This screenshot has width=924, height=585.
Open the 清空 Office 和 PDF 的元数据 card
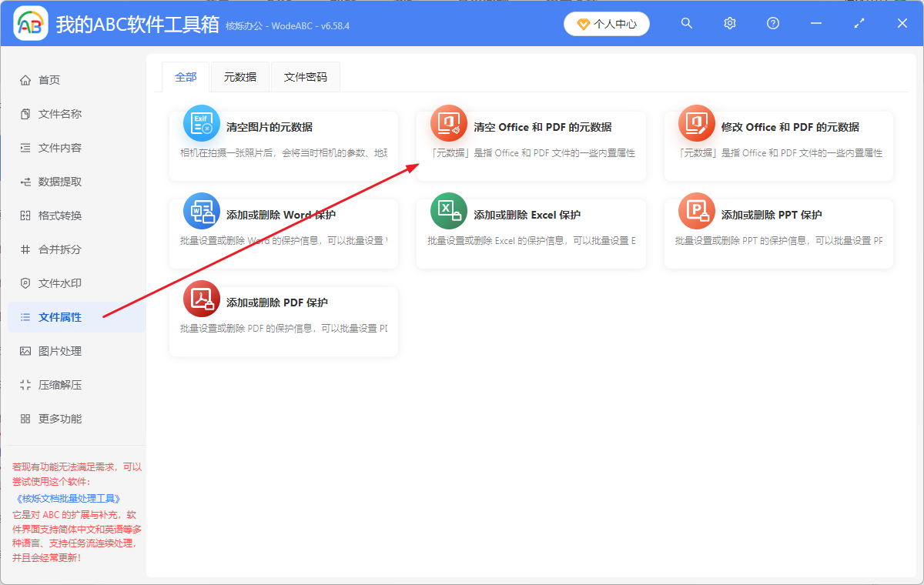[x=531, y=146]
